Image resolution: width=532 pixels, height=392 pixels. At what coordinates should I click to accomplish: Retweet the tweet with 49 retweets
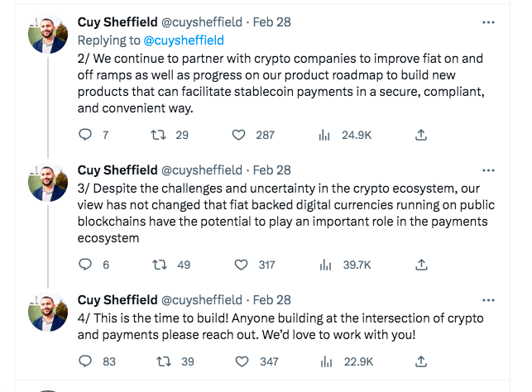[160, 265]
